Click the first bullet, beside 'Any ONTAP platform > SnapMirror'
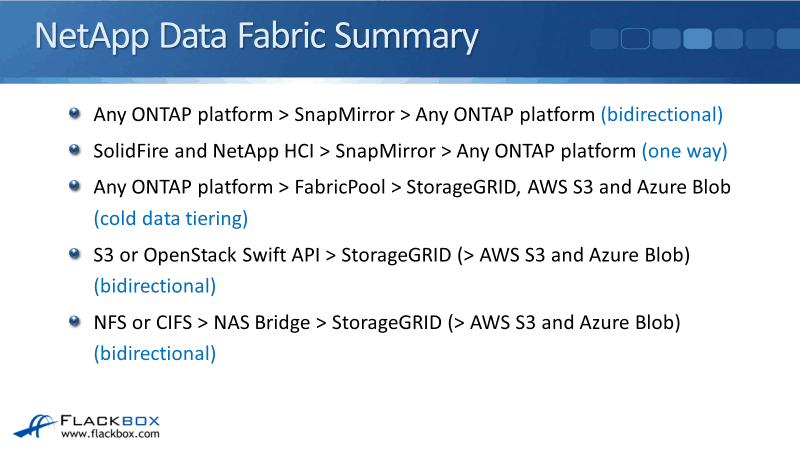Screen dimensions: 800x450 (x=74, y=113)
